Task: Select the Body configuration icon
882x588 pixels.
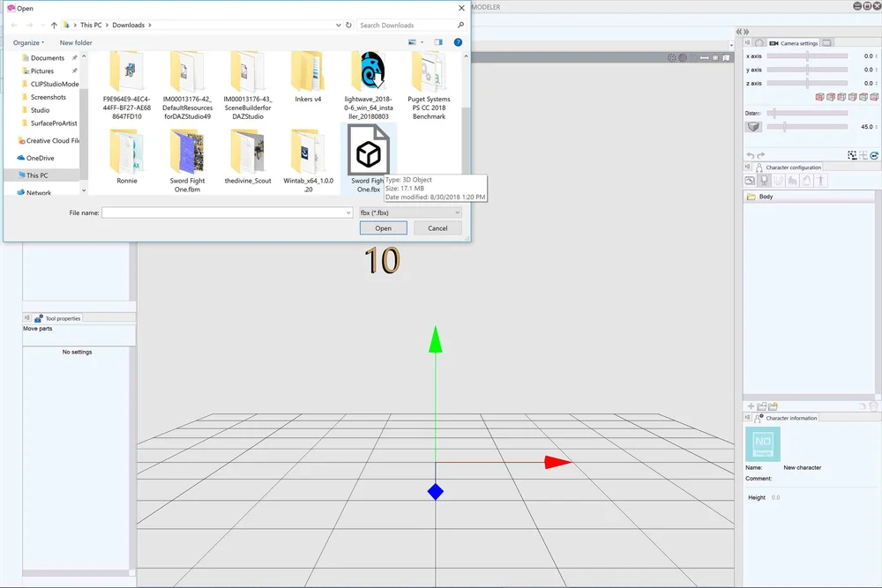Action: click(764, 181)
